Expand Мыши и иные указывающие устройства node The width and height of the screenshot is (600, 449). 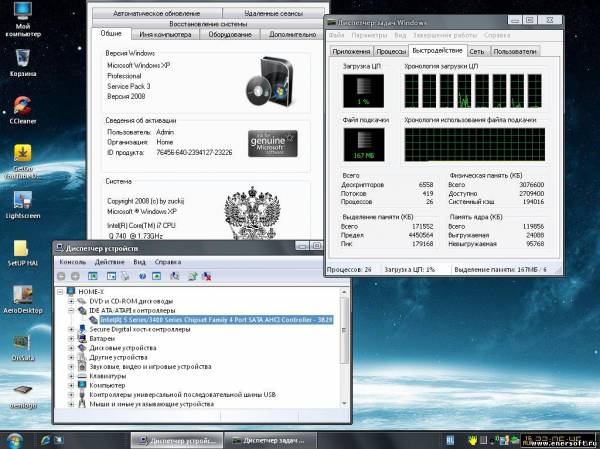[x=71, y=404]
